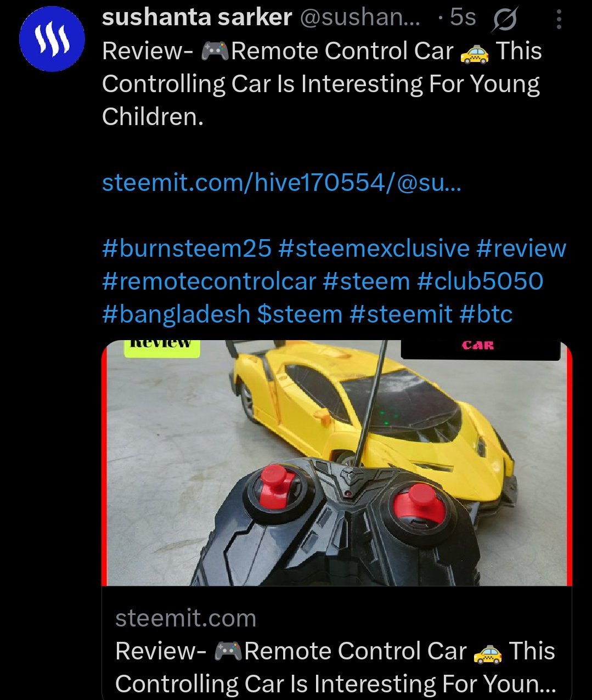The width and height of the screenshot is (592, 700).
Task: Open the #burnsteem25 hashtag
Action: [x=187, y=249]
